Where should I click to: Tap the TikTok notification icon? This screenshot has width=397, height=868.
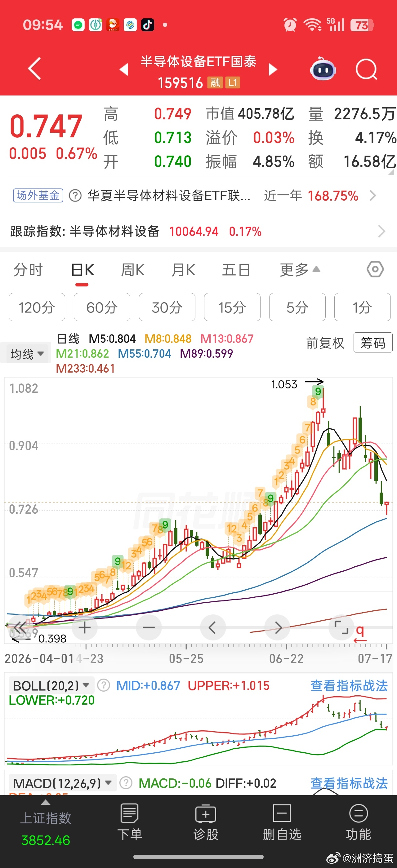pos(147,24)
